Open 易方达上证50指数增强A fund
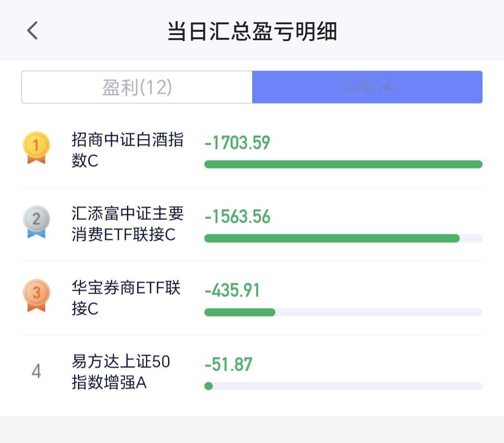This screenshot has height=443, width=504. [120, 372]
